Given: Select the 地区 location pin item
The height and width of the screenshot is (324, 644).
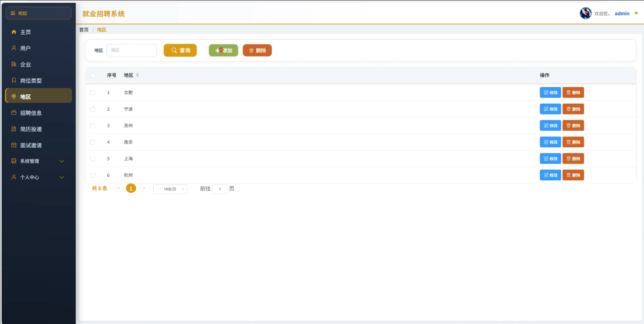Looking at the screenshot, I should click(14, 96).
